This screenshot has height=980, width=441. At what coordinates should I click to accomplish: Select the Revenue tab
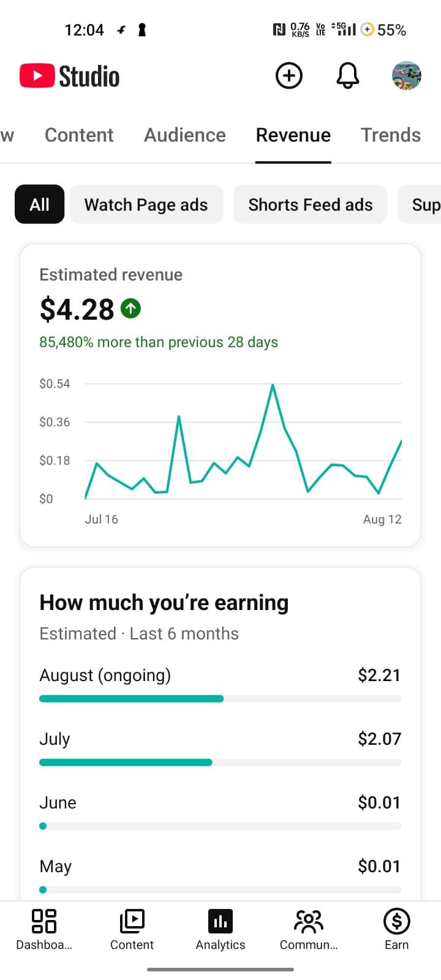293,135
